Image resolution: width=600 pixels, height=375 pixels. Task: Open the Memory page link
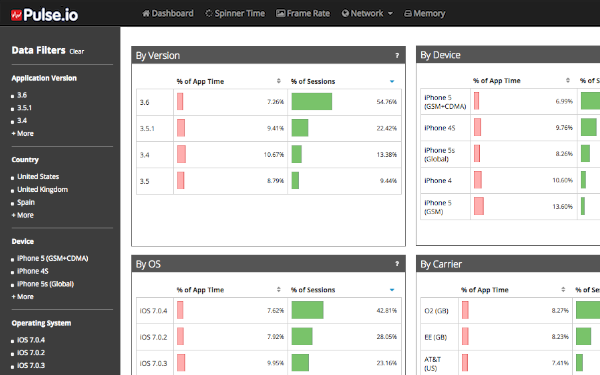click(x=424, y=13)
